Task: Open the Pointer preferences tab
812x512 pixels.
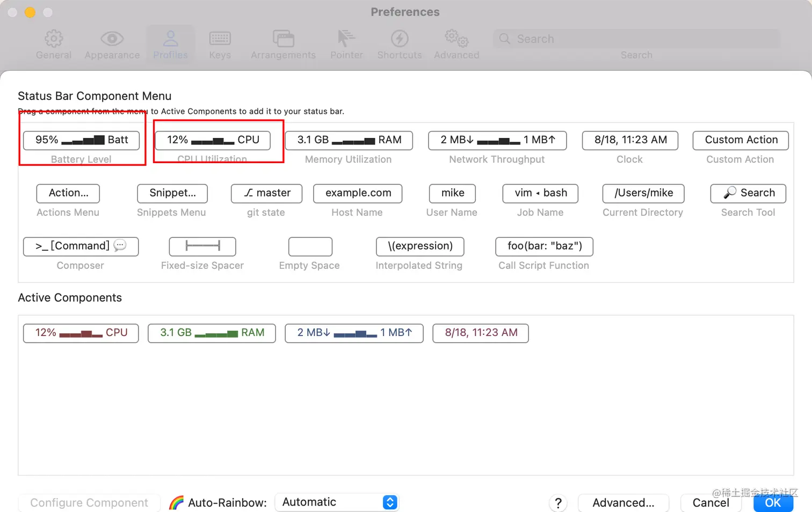Action: (x=346, y=45)
